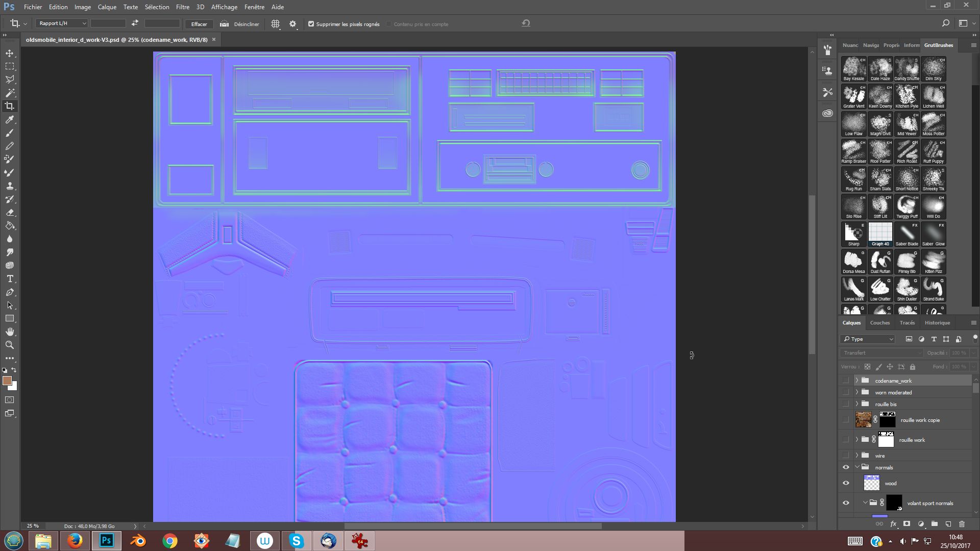Select the Rectangular Marquee tool
Image resolution: width=980 pixels, height=551 pixels.
pos(10,66)
